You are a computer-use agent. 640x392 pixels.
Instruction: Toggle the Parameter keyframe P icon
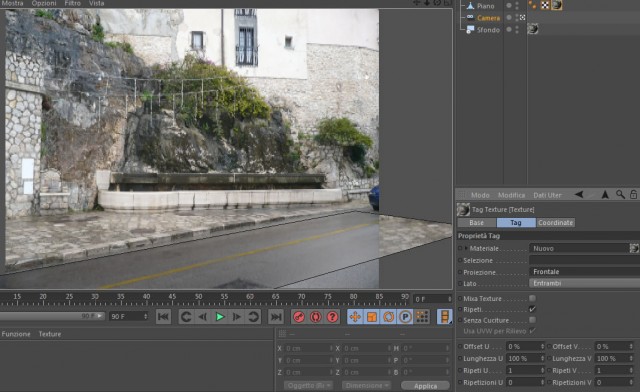(x=405, y=317)
